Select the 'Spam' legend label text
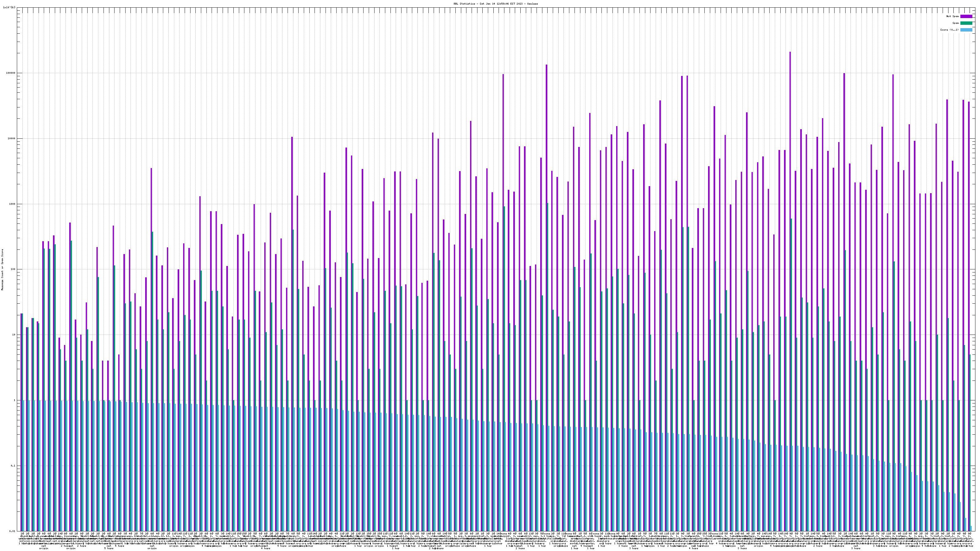Image resolution: width=980 pixels, height=551 pixels. click(956, 23)
